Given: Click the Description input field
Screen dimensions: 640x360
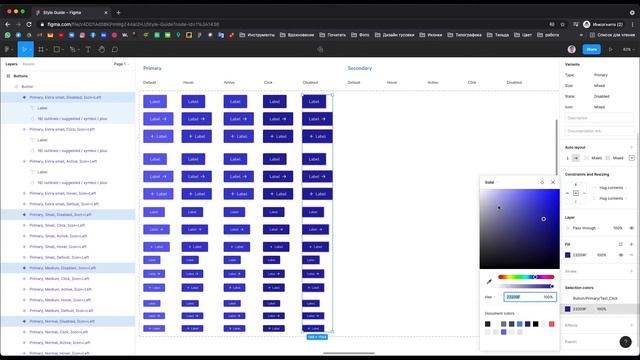Looking at the screenshot, I should pos(599,118).
